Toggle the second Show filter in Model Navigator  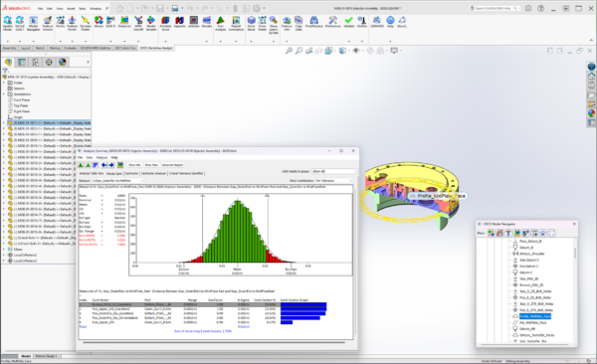pos(499,233)
